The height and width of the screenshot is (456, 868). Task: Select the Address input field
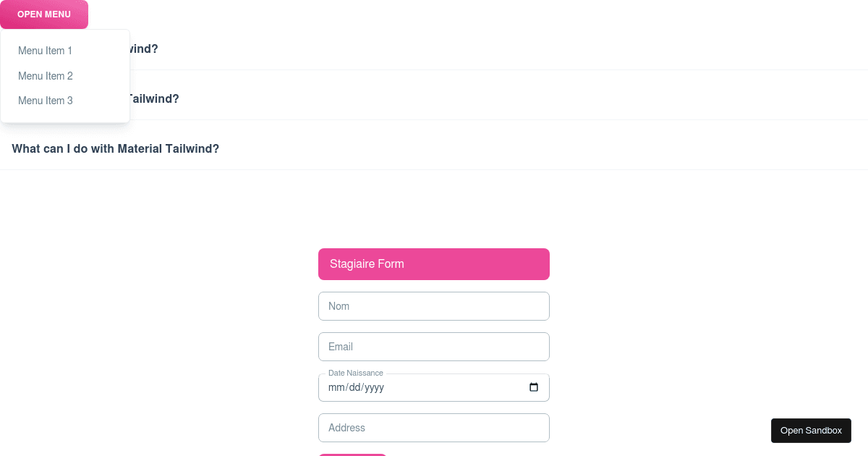433,428
